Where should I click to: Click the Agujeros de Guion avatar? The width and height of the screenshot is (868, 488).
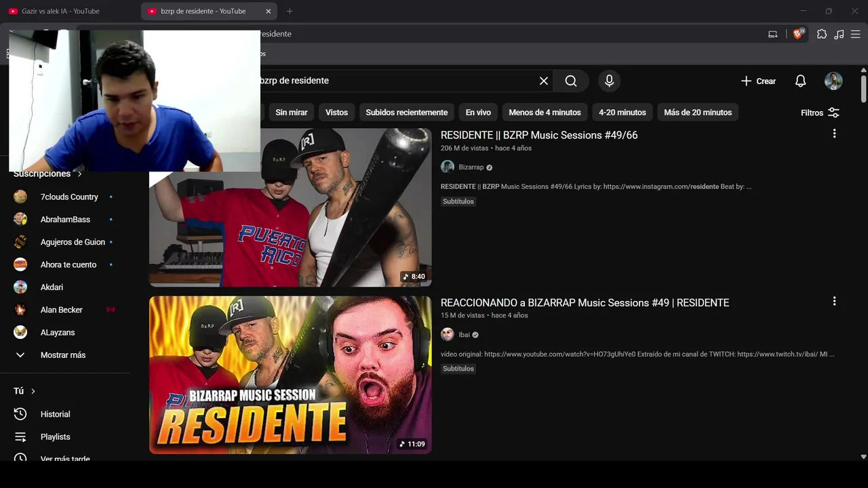20,242
